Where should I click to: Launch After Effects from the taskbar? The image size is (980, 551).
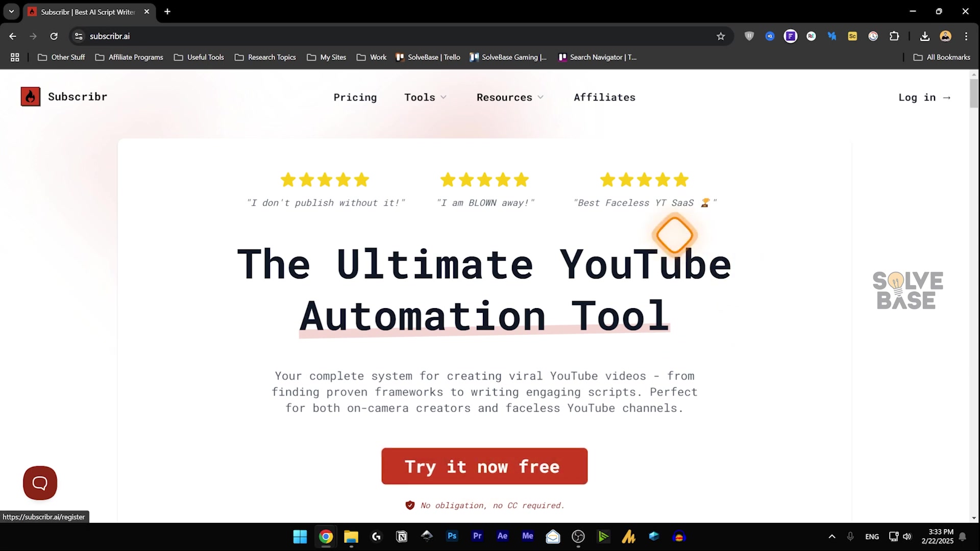502,536
